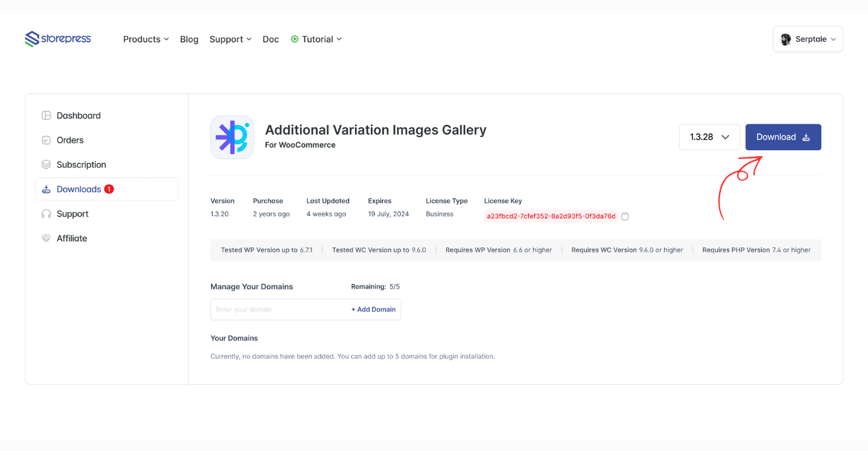
Task: Go to the Doc page
Action: pyautogui.click(x=270, y=39)
